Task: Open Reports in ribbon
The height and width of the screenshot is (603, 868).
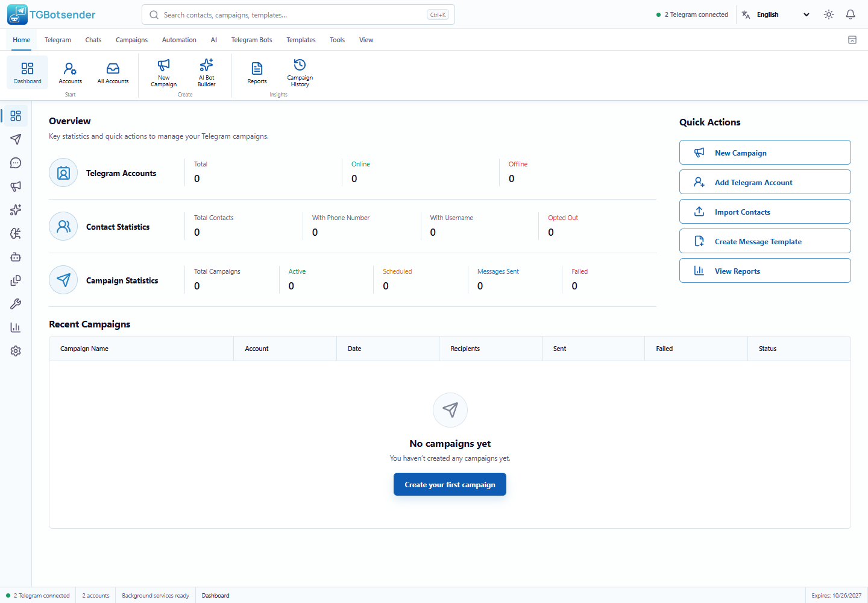Action: 257,72
